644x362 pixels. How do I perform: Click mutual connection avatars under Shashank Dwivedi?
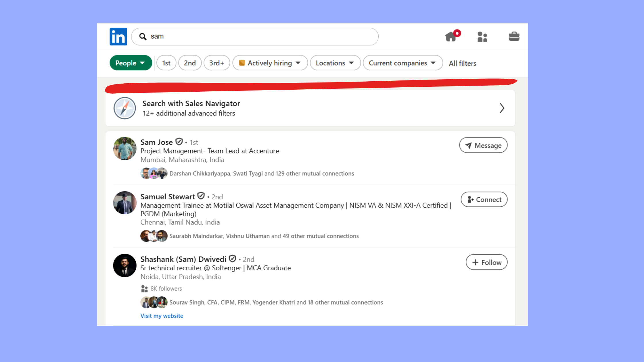coord(154,302)
